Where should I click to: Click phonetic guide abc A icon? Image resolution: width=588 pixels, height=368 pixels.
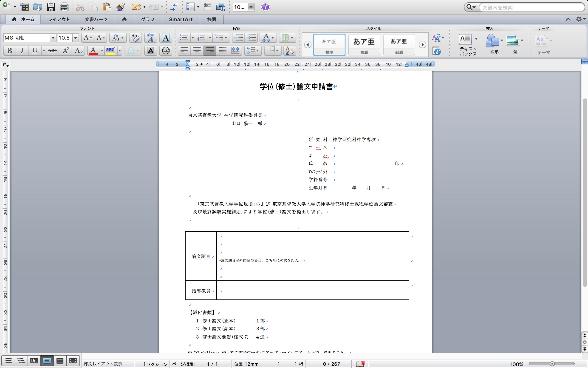[x=150, y=38]
